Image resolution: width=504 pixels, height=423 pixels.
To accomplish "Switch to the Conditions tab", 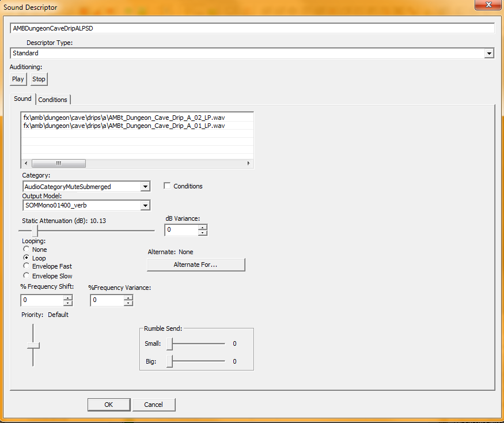I will point(53,100).
